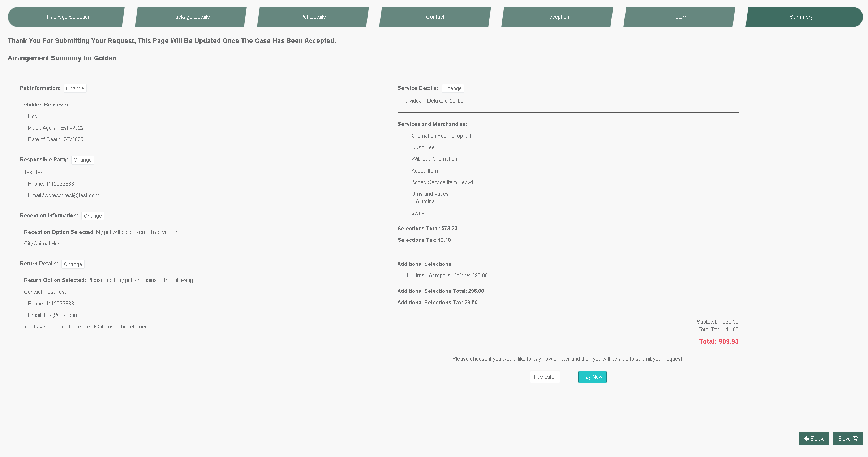Jump to the Return step
Screen dimensions: 868x457
tap(679, 17)
